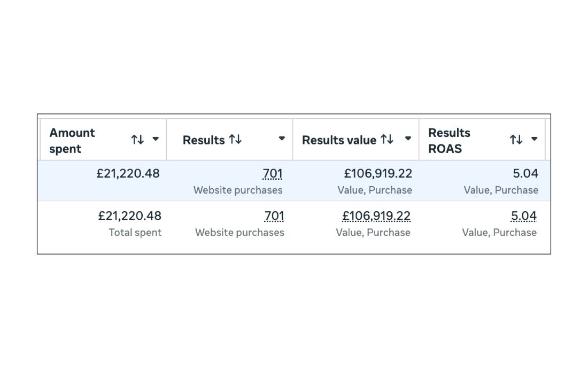Open the Amount spent column dropdown

[156, 139]
